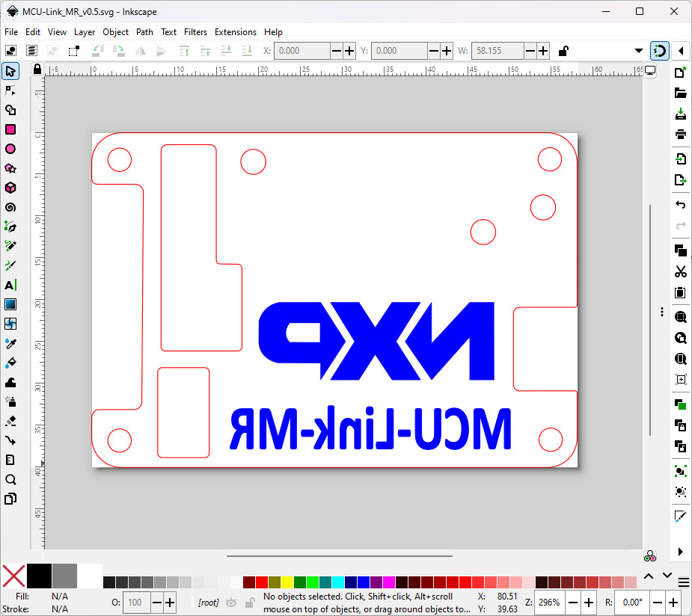Open the Extensions menu

tap(235, 32)
